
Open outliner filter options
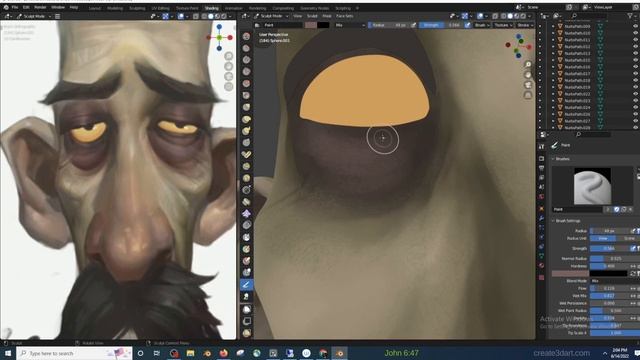630,16
